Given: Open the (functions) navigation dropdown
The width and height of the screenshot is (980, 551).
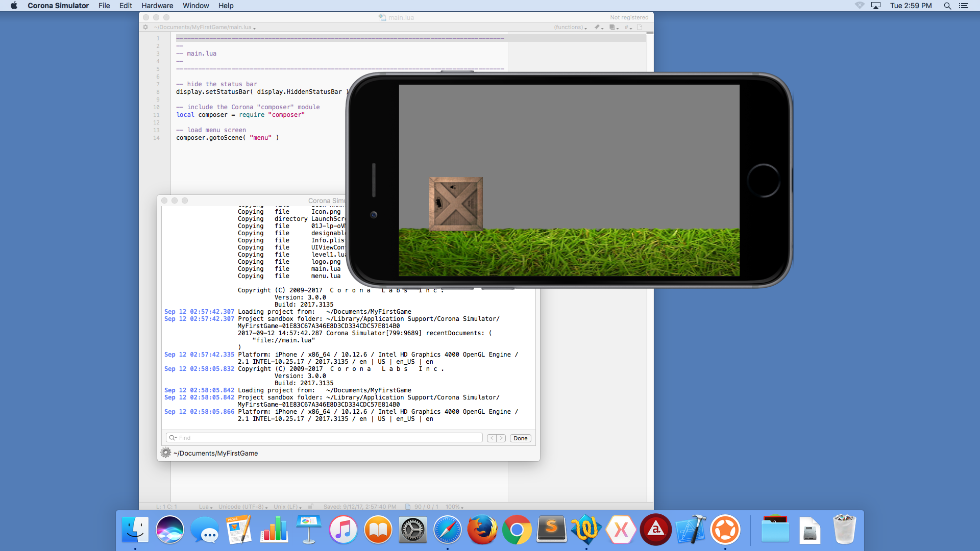Looking at the screenshot, I should pyautogui.click(x=570, y=27).
